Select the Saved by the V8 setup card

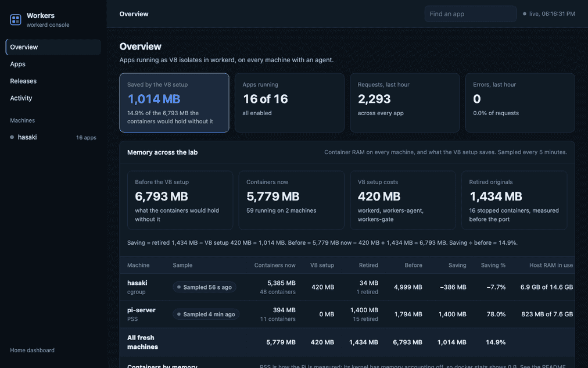pyautogui.click(x=174, y=103)
